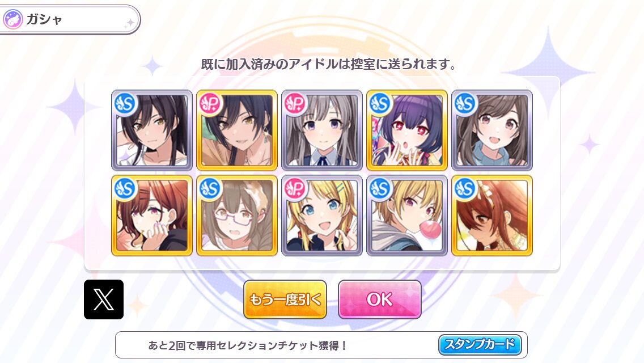Screen dimensions: 644x363
Task: Click the P badge on the gray-haired idol card
Action: (x=295, y=104)
